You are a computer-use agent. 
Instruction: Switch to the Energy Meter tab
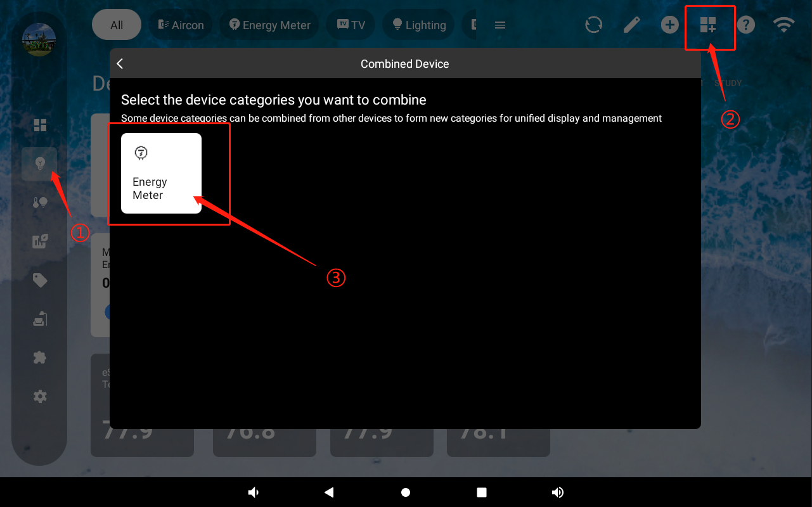270,25
